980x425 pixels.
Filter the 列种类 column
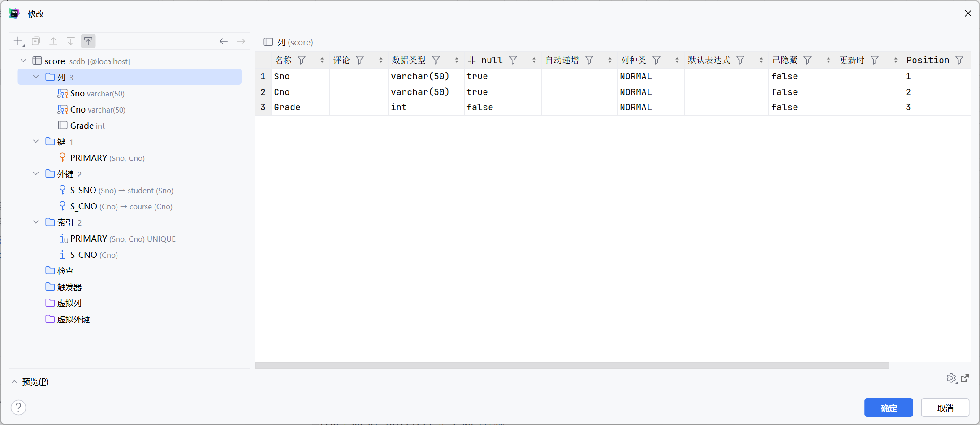click(x=657, y=60)
